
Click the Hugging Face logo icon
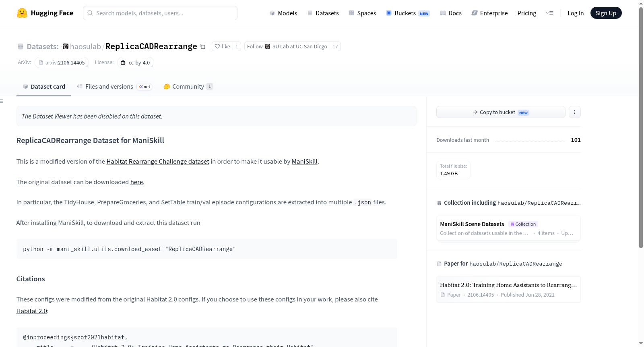(x=22, y=13)
